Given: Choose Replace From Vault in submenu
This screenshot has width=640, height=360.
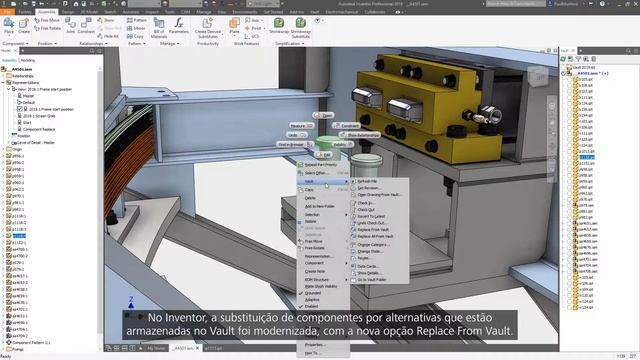Looking at the screenshot, I should coord(373,229).
